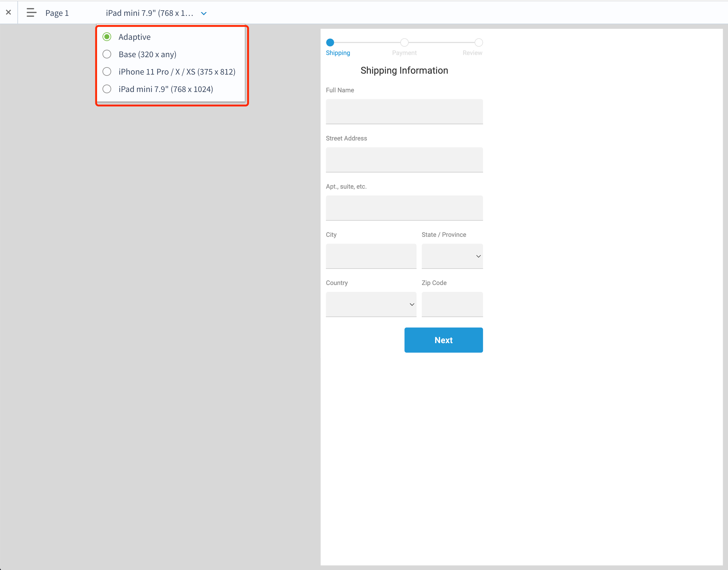Click the Shipping step label
This screenshot has width=728, height=570.
338,53
